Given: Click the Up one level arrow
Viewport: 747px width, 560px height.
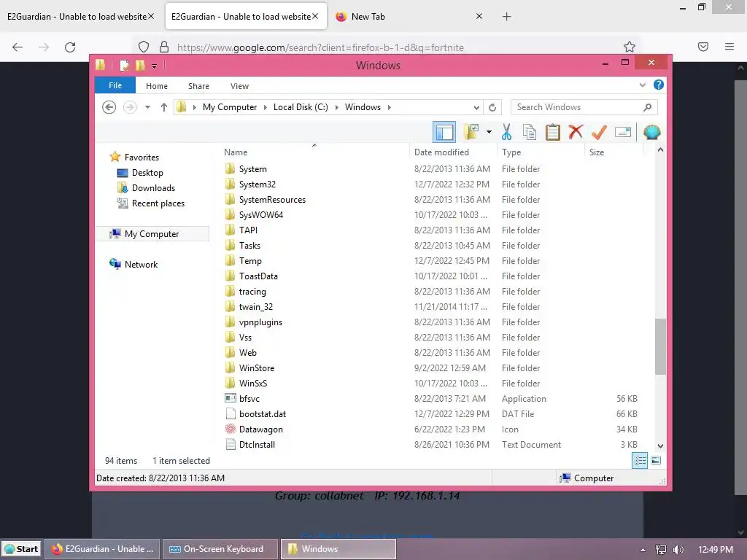Looking at the screenshot, I should click(x=164, y=107).
